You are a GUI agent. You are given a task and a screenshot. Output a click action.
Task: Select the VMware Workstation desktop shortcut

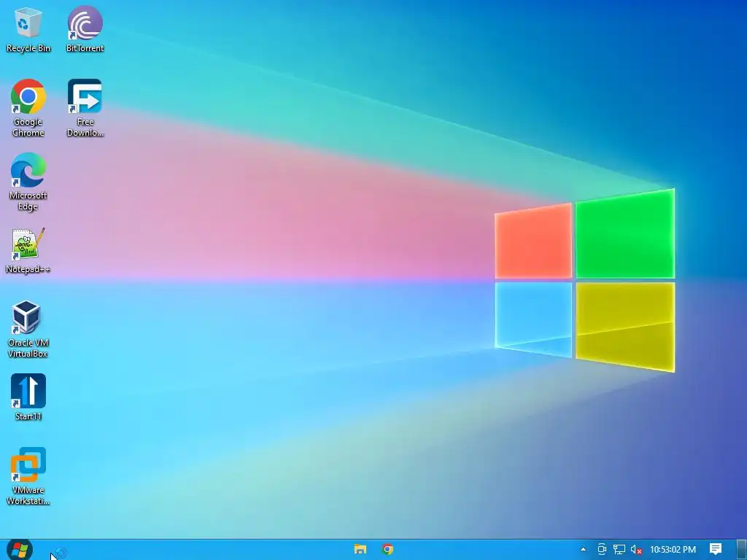(28, 476)
